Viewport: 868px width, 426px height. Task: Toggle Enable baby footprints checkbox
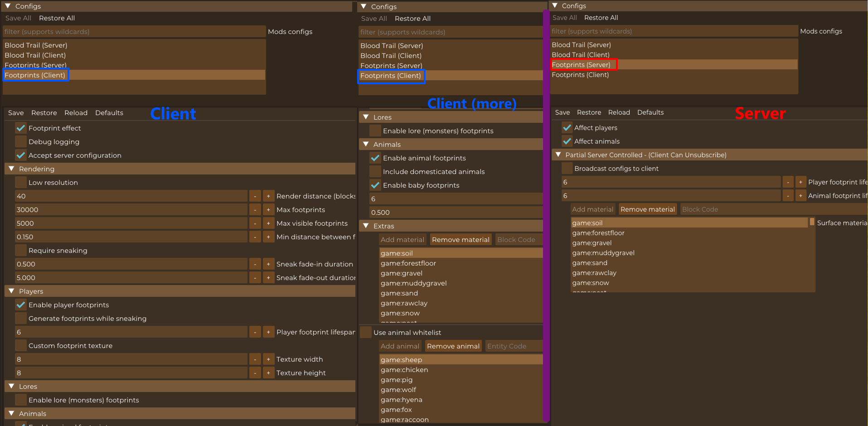tap(375, 185)
